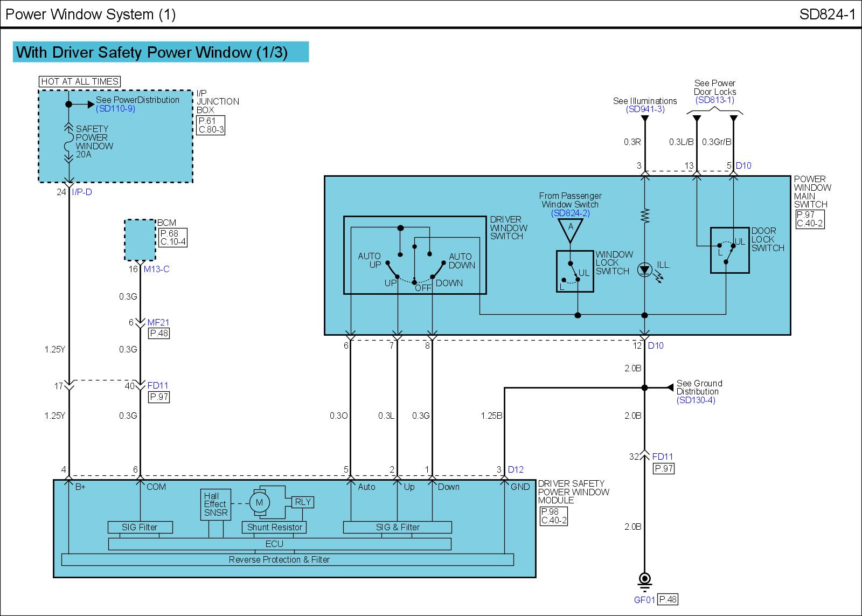Image resolution: width=862 pixels, height=616 pixels.
Task: Click the Door Lock Switch symbol box
Action: point(729,250)
